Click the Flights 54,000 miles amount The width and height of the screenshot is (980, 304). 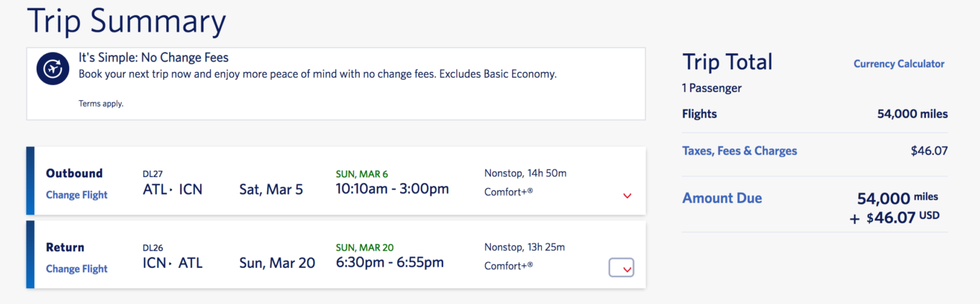coord(912,114)
